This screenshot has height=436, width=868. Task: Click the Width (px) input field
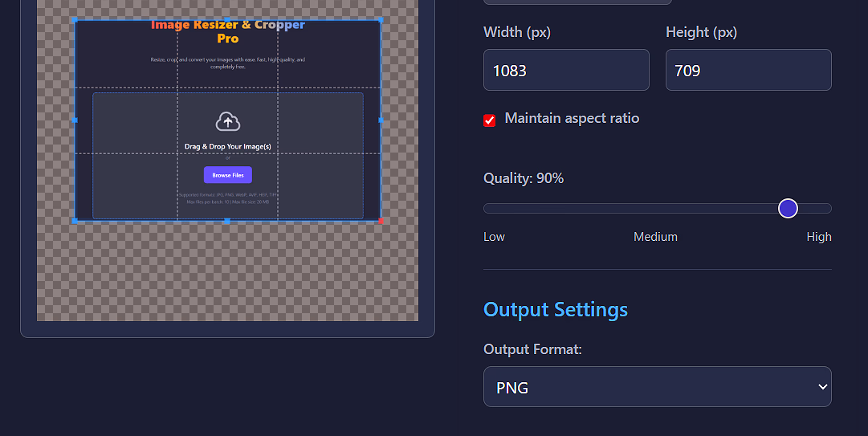point(566,70)
